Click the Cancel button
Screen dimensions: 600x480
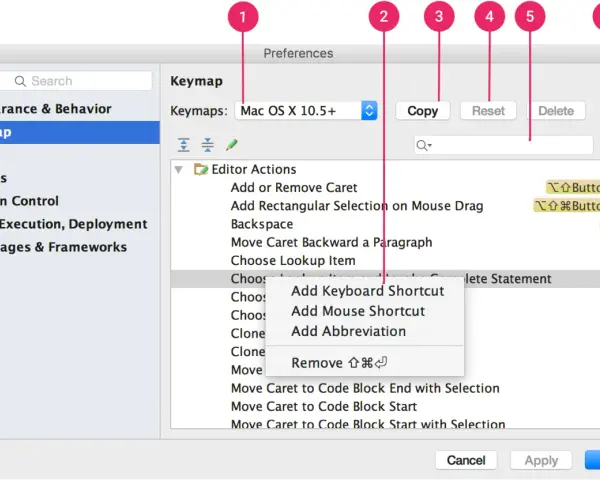point(466,460)
